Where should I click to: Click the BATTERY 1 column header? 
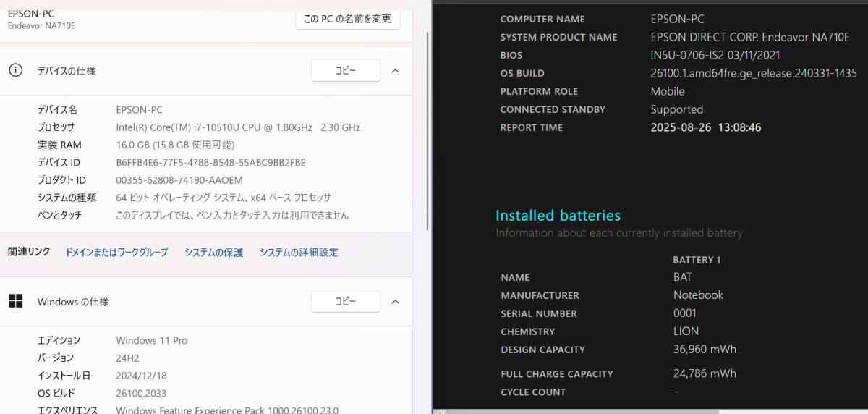(x=697, y=260)
